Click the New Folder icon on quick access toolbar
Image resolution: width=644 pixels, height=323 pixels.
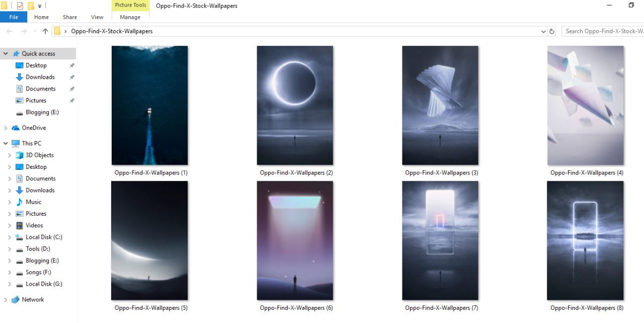(x=31, y=5)
